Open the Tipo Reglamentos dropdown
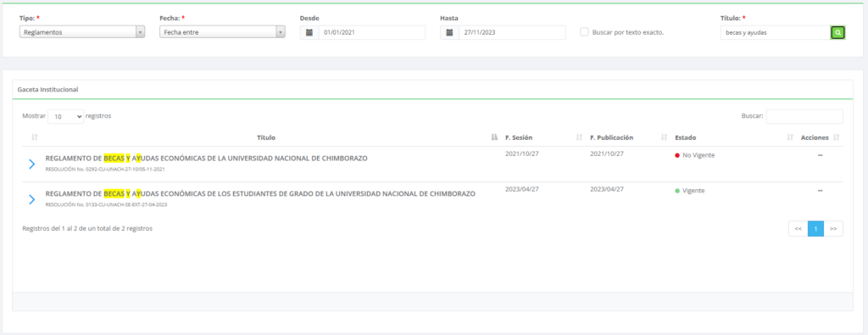The width and height of the screenshot is (868, 335). pos(82,32)
